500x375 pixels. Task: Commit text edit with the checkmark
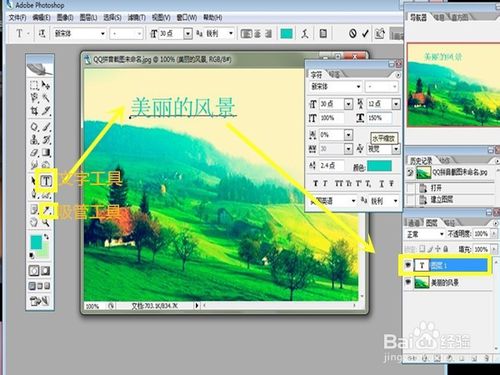(365, 33)
